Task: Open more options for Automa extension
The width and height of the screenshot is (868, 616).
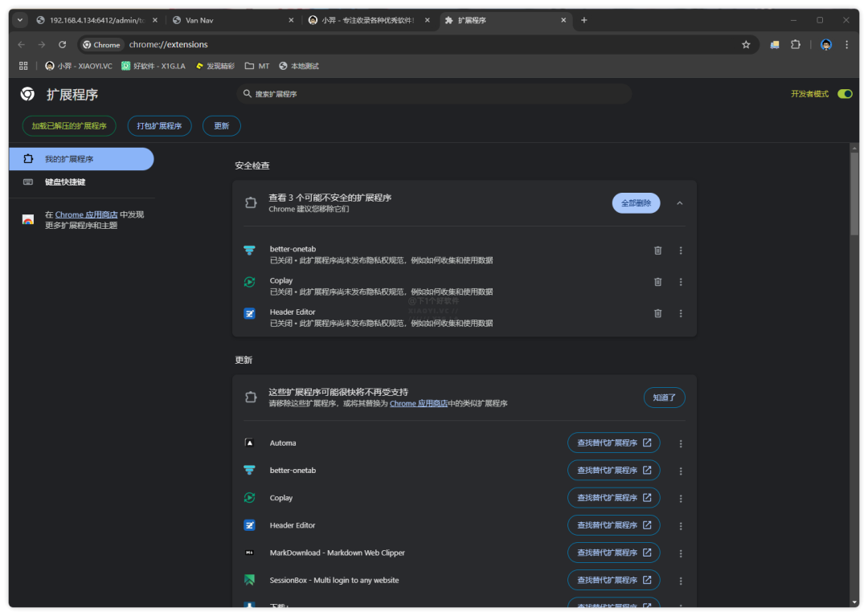Action: tap(681, 443)
